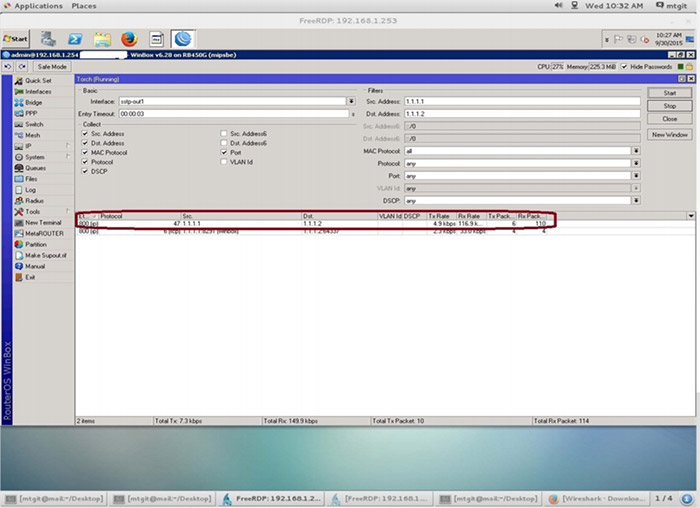The image size is (700, 508).
Task: Click Dst. Address filter field
Action: pyautogui.click(x=522, y=114)
